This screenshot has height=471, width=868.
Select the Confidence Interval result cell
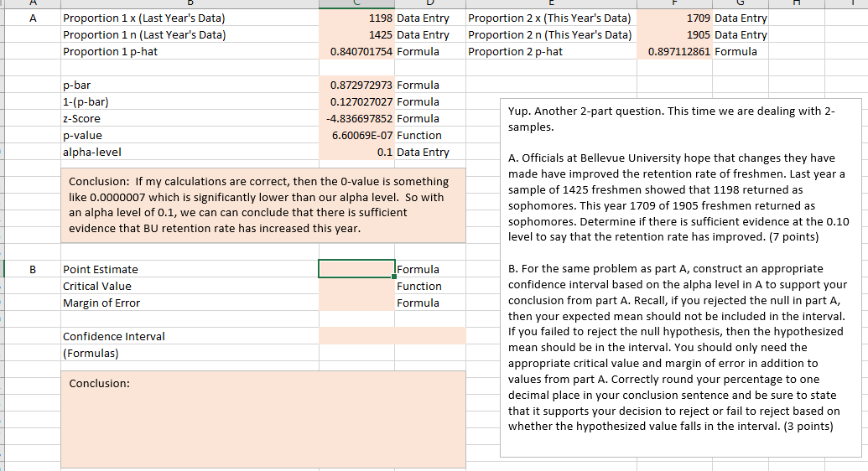coord(392,336)
